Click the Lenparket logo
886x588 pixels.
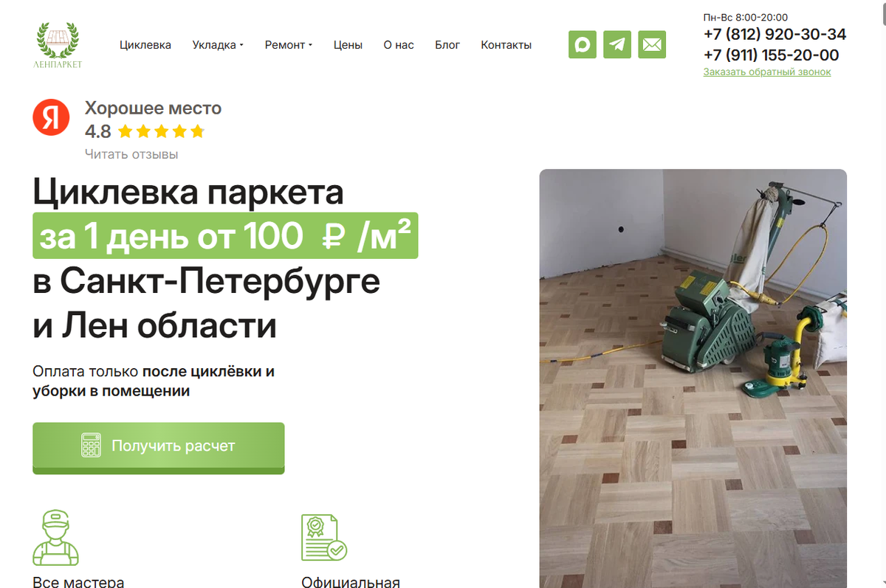pyautogui.click(x=58, y=45)
